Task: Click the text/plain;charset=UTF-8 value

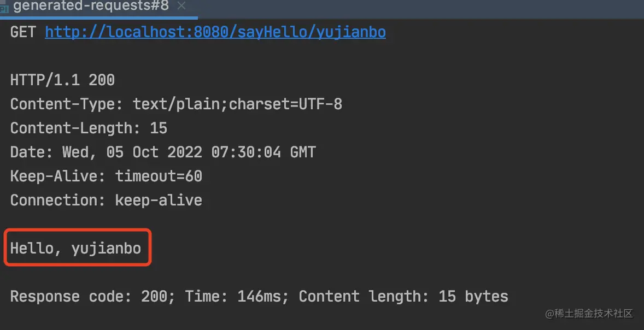Action: pos(237,104)
